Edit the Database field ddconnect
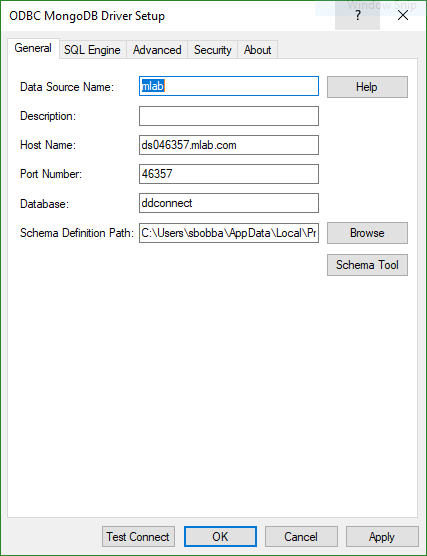Image resolution: width=427 pixels, height=556 pixels. coord(229,203)
